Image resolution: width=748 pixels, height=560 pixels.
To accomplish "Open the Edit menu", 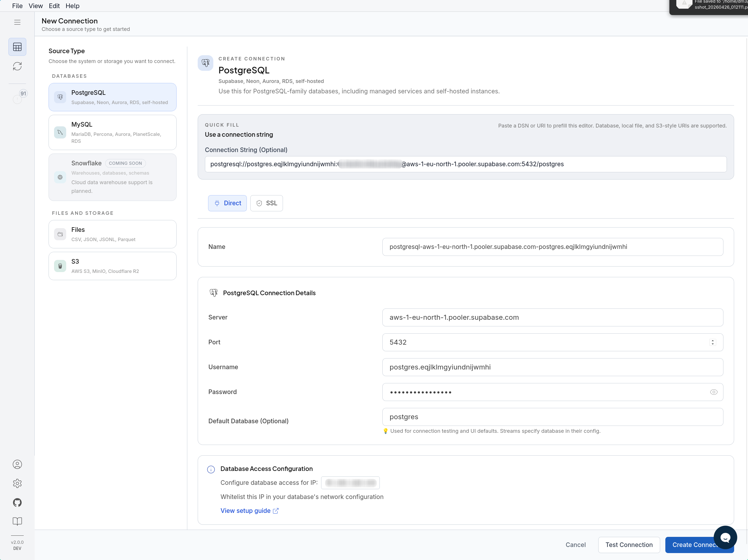I will tap(54, 6).
